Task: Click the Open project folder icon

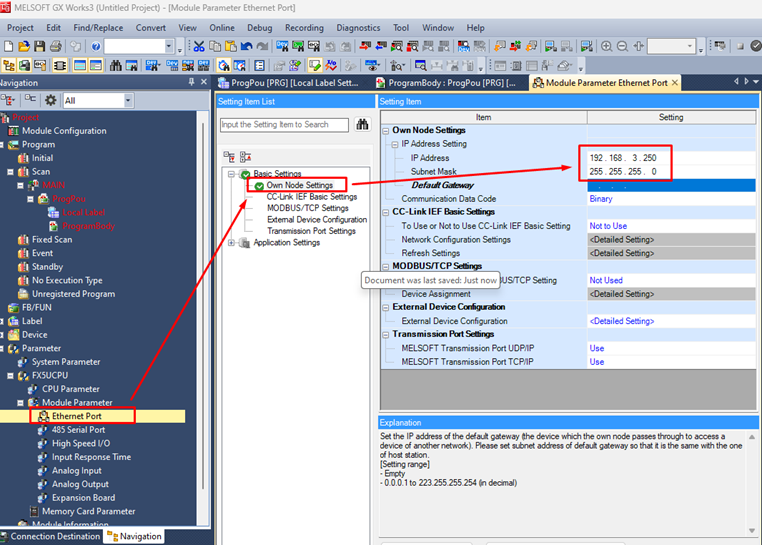Action: (x=24, y=46)
